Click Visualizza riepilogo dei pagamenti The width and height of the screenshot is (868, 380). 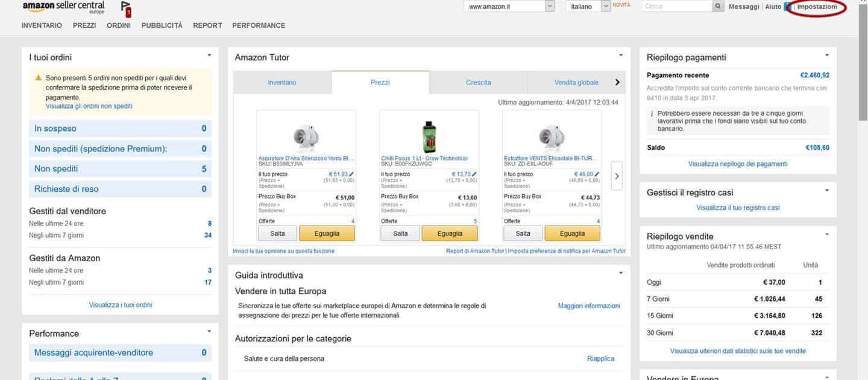point(738,163)
